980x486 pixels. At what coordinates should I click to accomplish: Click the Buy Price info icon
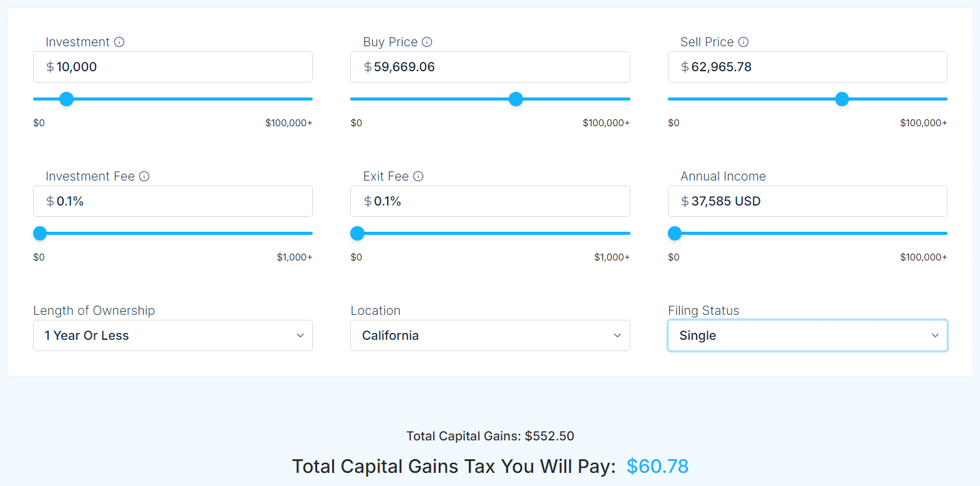(427, 41)
